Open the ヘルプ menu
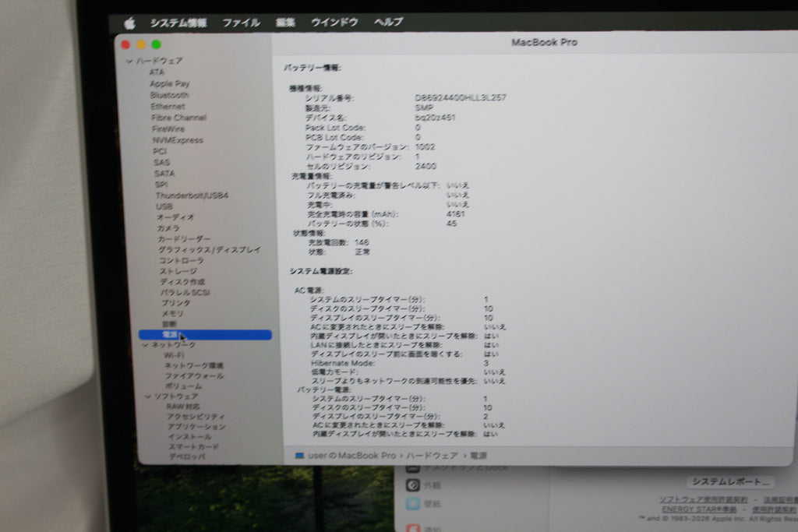798x532 pixels. (x=388, y=22)
